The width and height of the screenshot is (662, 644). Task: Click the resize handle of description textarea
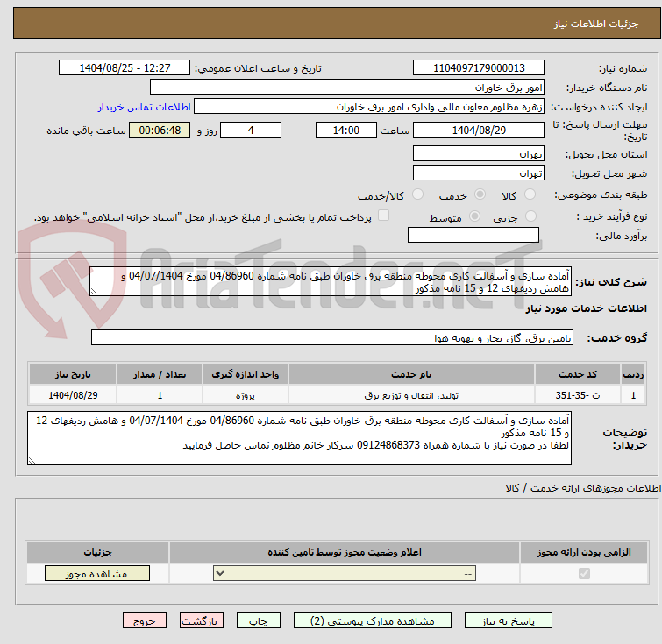[94, 291]
